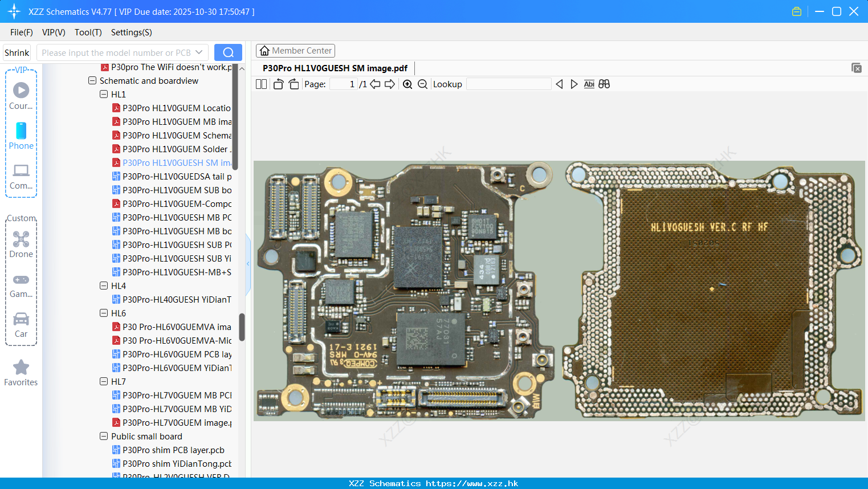868x489 pixels.
Task: Open the File(F) menu
Action: 22,32
